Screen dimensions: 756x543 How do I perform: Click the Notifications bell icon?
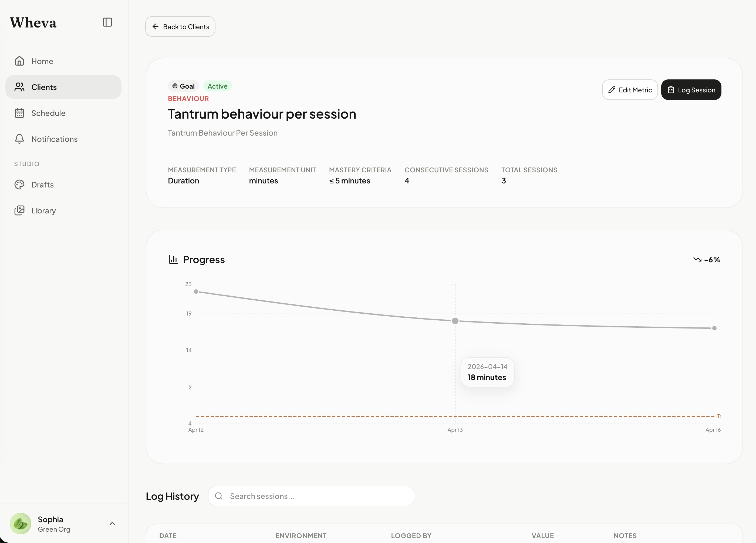tap(19, 139)
